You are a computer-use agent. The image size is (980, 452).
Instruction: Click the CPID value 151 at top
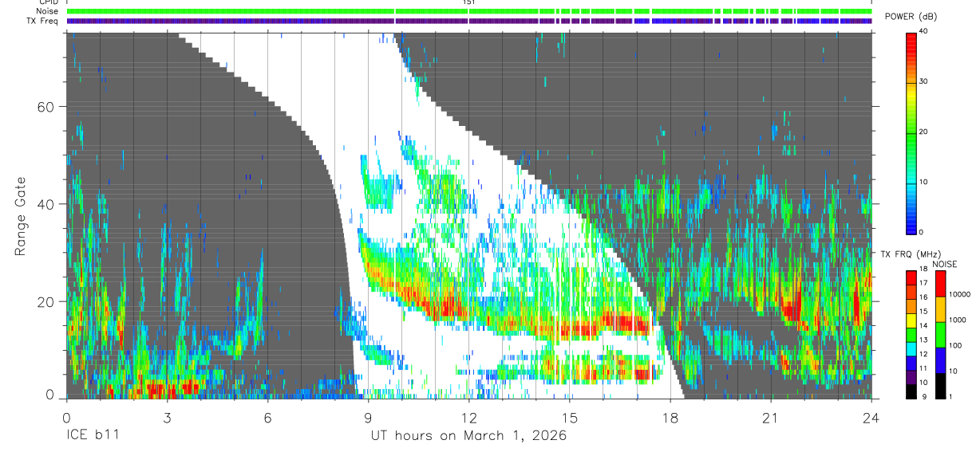pos(468,2)
